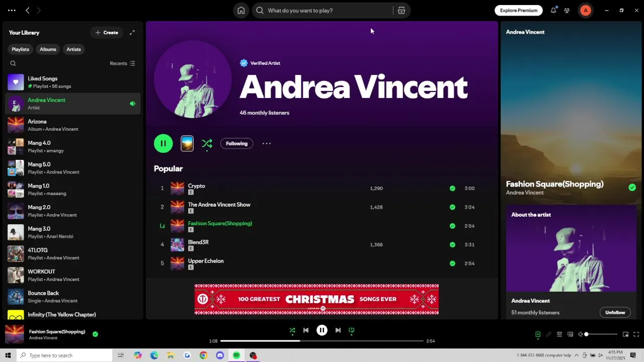Open Mang 3.0 playlist
The height and width of the screenshot is (362, 644).
point(73,232)
